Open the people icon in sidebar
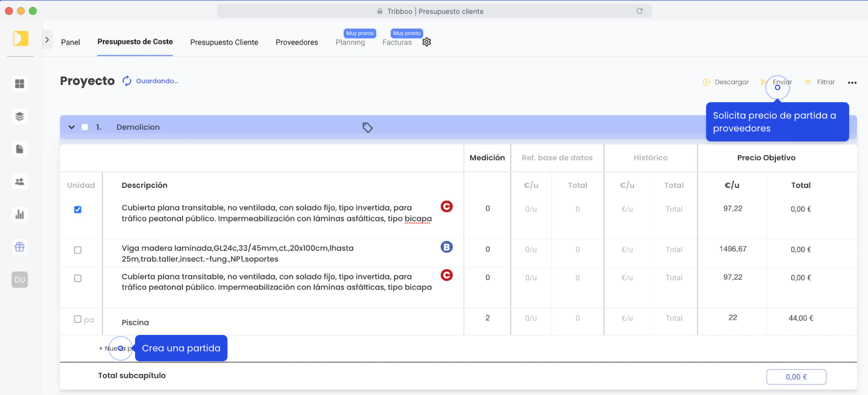 pos(20,182)
